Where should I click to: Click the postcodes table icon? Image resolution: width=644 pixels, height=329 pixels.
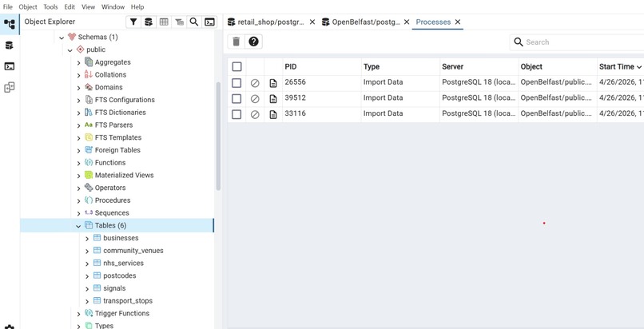[x=97, y=275]
